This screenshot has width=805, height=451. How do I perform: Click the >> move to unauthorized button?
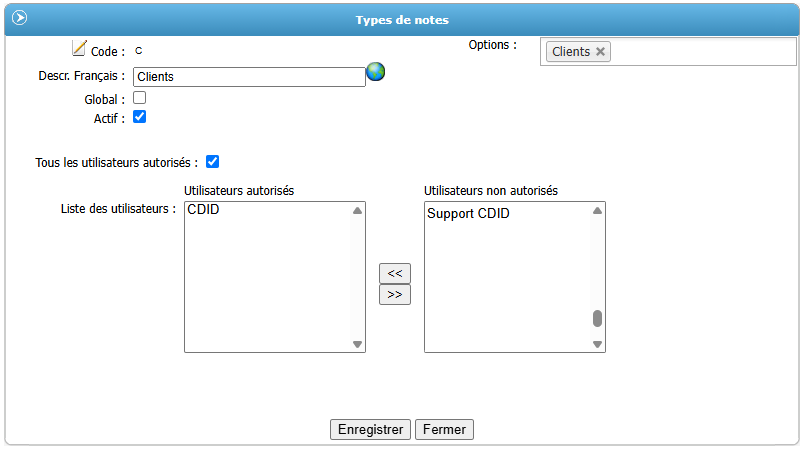click(395, 295)
